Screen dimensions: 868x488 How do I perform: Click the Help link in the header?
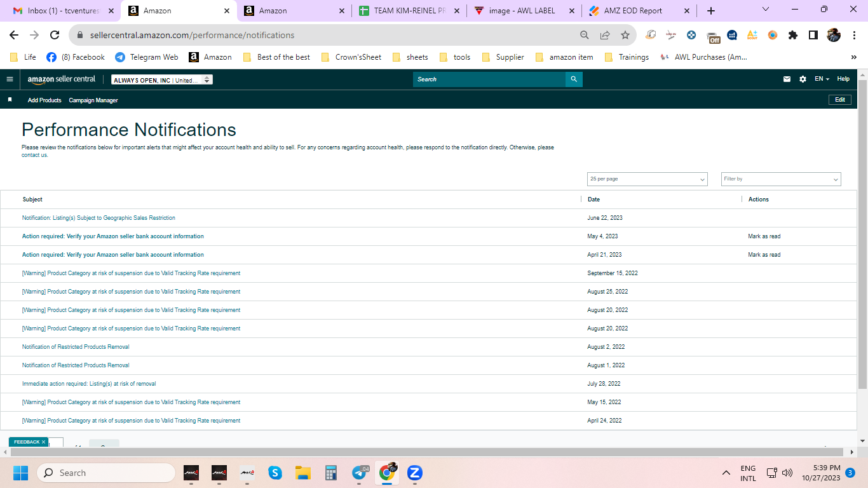(x=843, y=79)
